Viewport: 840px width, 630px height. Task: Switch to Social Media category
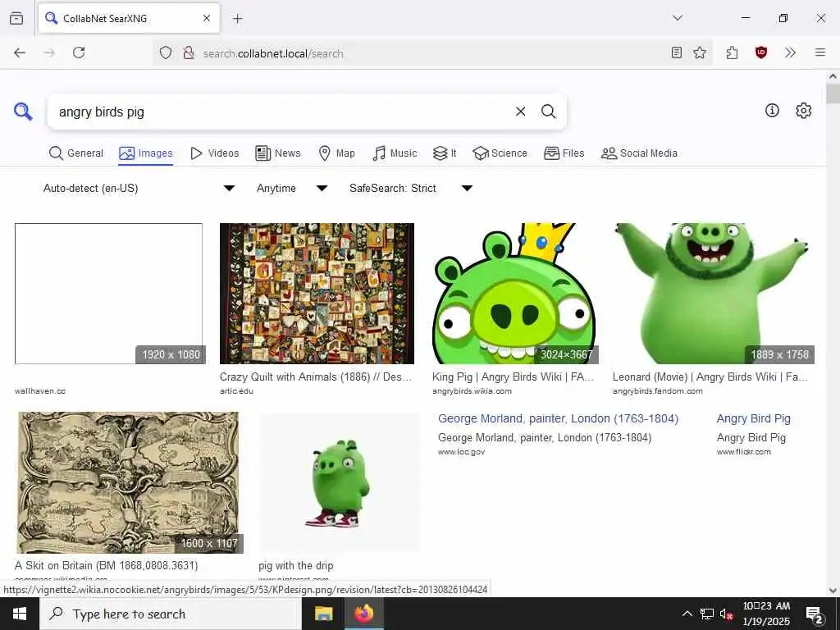(x=639, y=153)
